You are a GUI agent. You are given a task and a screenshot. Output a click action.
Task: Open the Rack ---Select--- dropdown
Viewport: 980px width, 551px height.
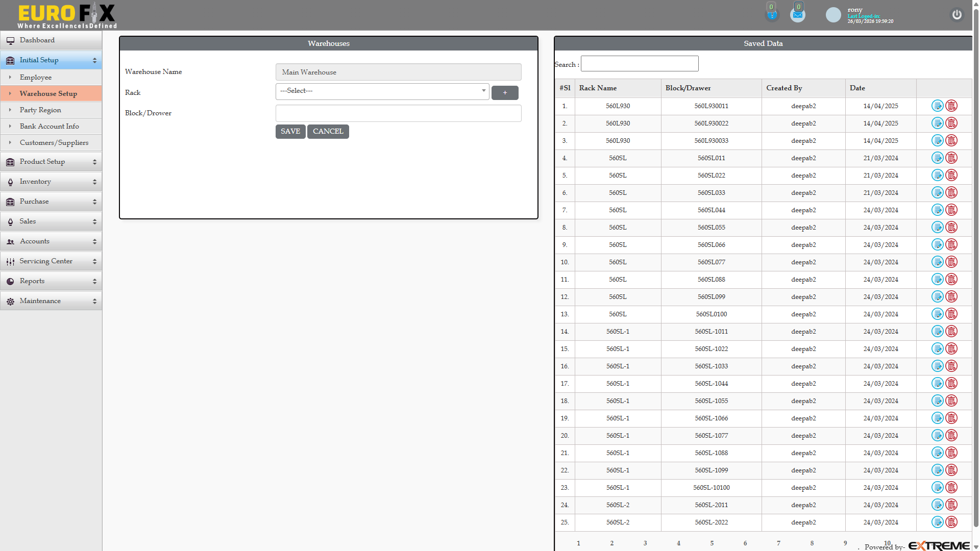tap(382, 91)
